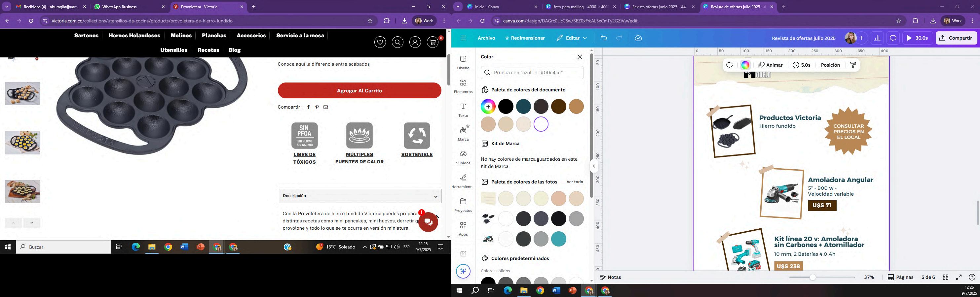
Task: Enter fullscreen mode in Canva
Action: point(959,277)
